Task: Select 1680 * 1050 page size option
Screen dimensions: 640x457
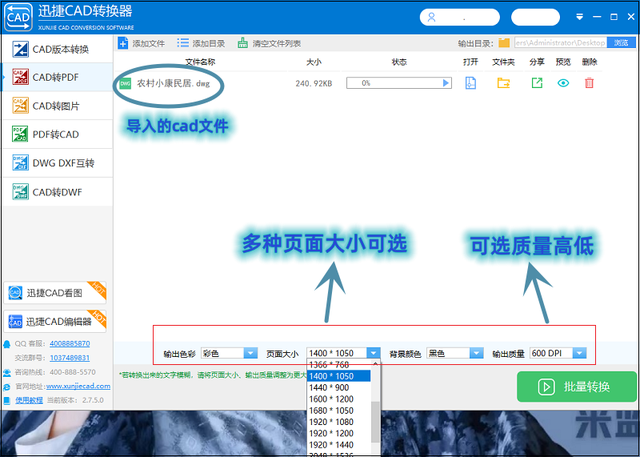Action: click(x=339, y=410)
